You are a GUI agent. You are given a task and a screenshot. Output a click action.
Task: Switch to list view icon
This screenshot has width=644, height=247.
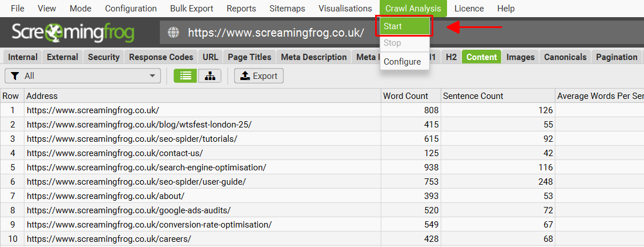(x=185, y=75)
